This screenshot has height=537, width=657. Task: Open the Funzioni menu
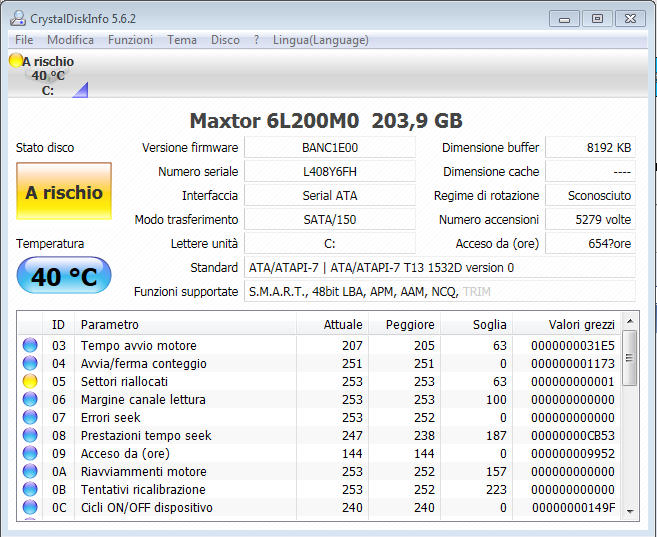[x=130, y=40]
